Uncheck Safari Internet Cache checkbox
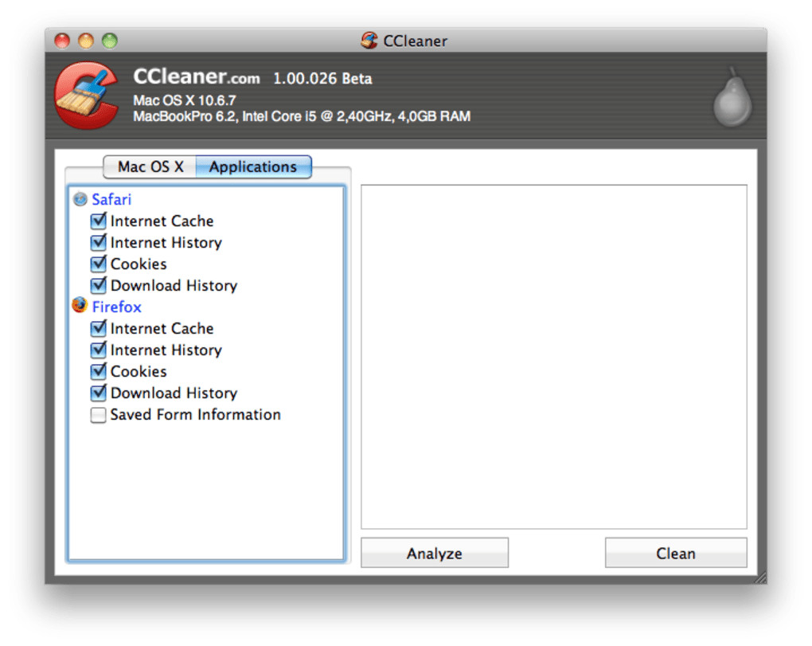Screen dimensions: 812x646 tap(98, 221)
